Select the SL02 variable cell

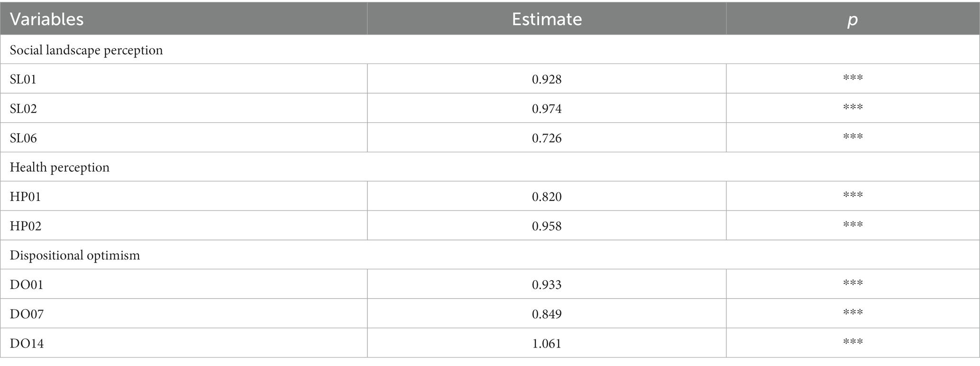(x=183, y=108)
